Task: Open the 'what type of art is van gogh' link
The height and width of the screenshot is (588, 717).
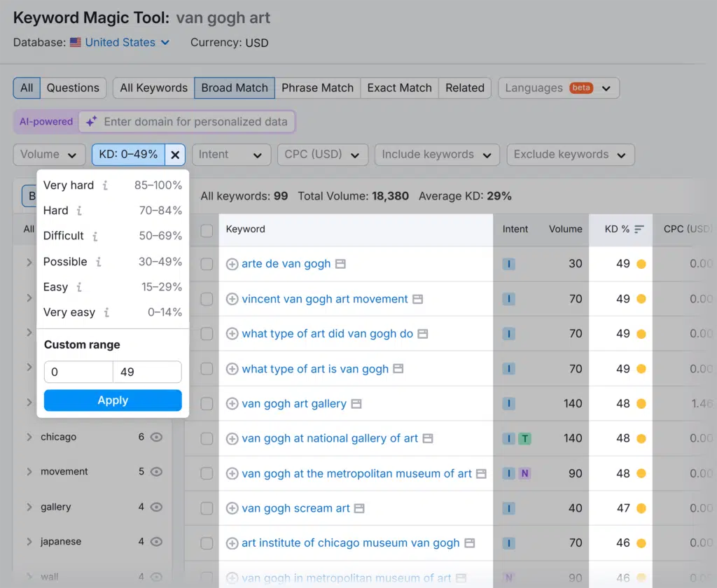Action: tap(314, 369)
